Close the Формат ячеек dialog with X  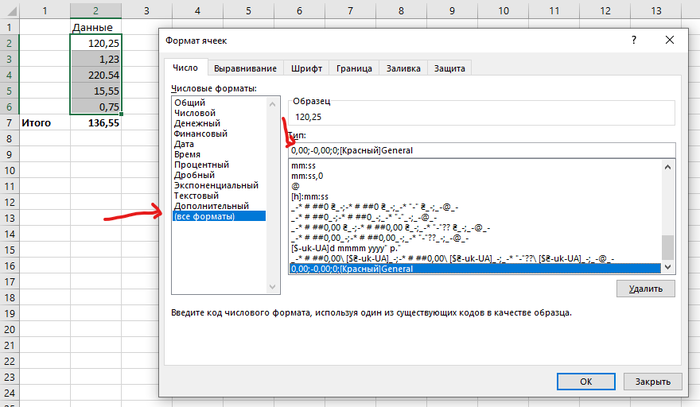[x=666, y=37]
